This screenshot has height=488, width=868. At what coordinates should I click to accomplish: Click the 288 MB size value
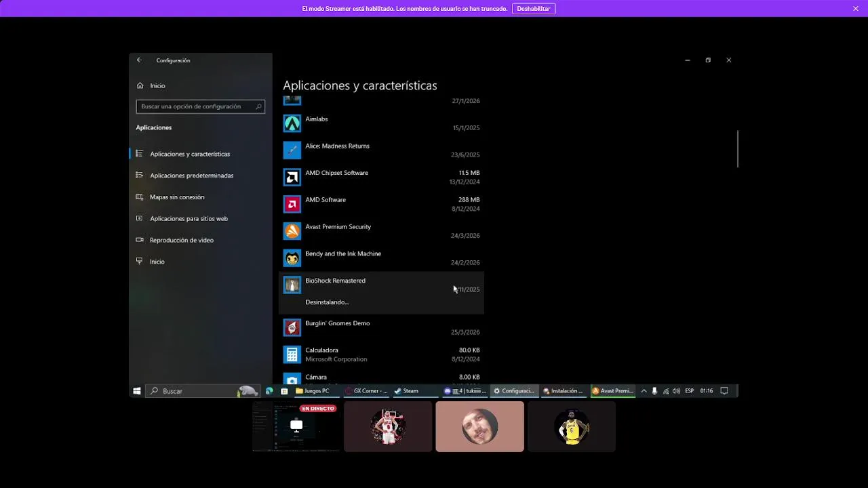click(x=469, y=200)
